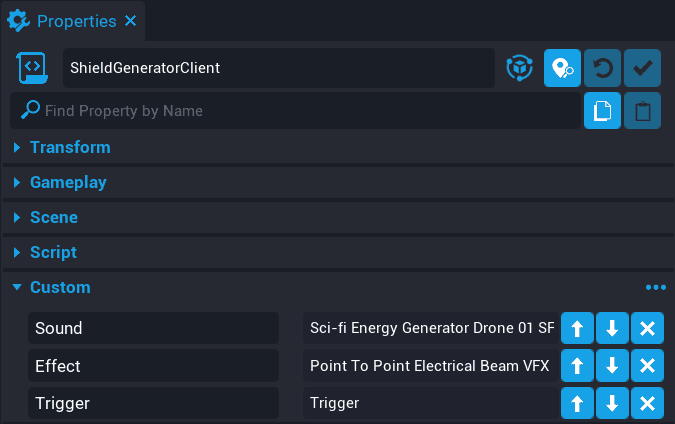
Task: Click the reset properties arrow button
Action: click(x=602, y=68)
